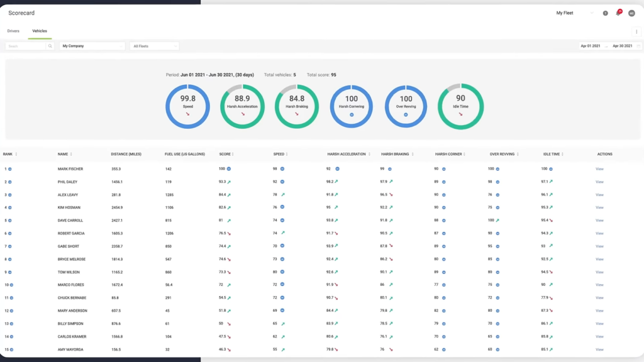This screenshot has width=644, height=362.
Task: Select the Vehicles tab
Action: [x=40, y=31]
